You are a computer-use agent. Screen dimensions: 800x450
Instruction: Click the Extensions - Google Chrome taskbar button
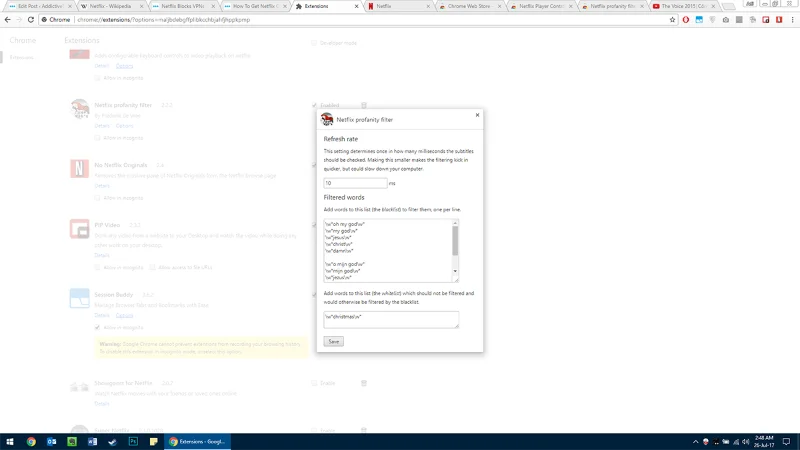click(197, 441)
